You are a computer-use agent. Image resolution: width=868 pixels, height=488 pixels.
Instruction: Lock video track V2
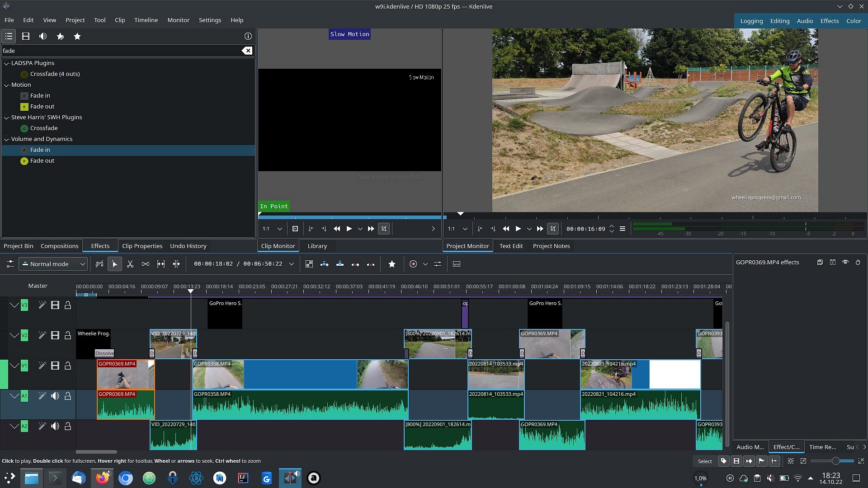click(68, 336)
